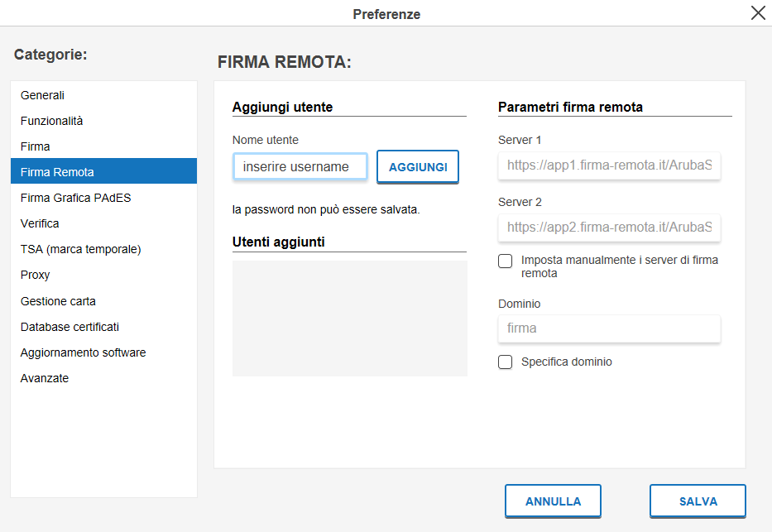Select the Avanzate category
This screenshot has width=772, height=532.
click(104, 378)
